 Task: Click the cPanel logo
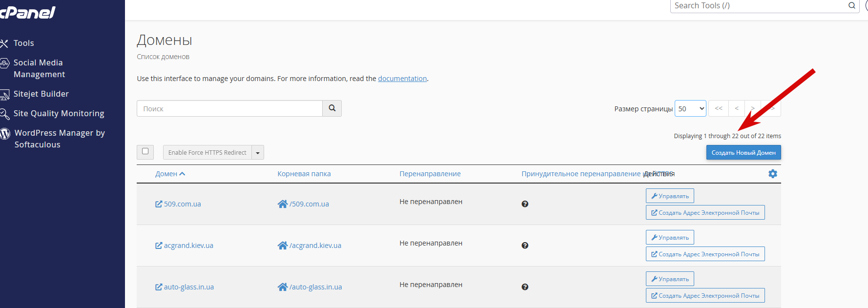[27, 12]
